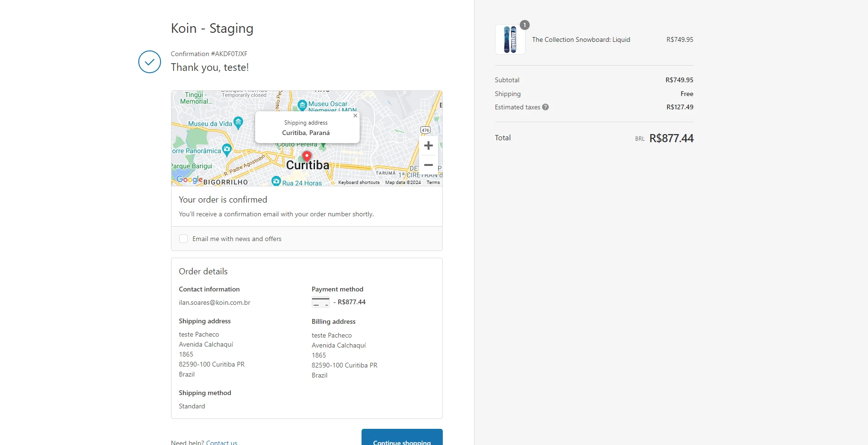This screenshot has height=445, width=868.
Task: Open the map Keyboard shortcuts
Action: click(x=359, y=183)
